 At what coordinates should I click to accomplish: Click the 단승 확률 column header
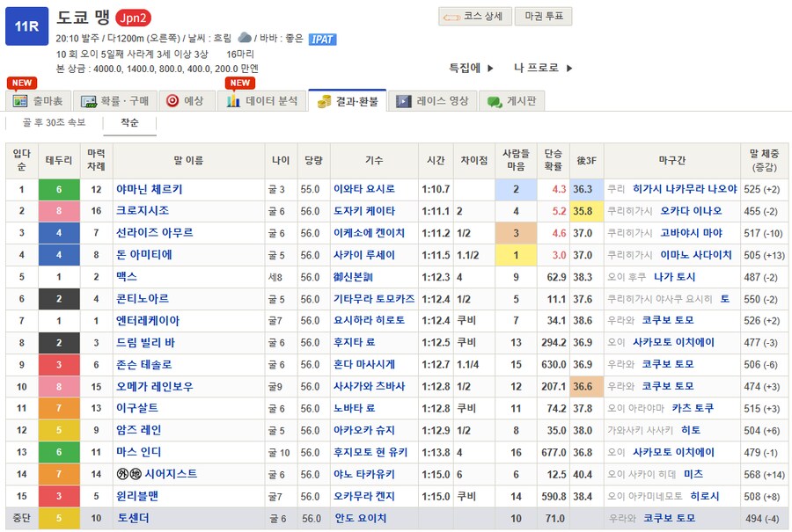[x=554, y=159]
